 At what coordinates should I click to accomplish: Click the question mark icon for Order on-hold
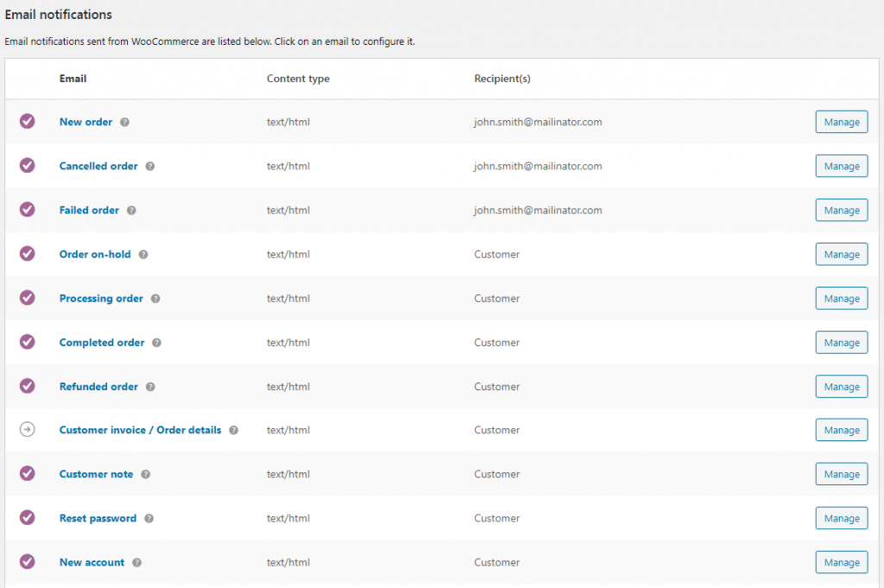click(x=143, y=254)
